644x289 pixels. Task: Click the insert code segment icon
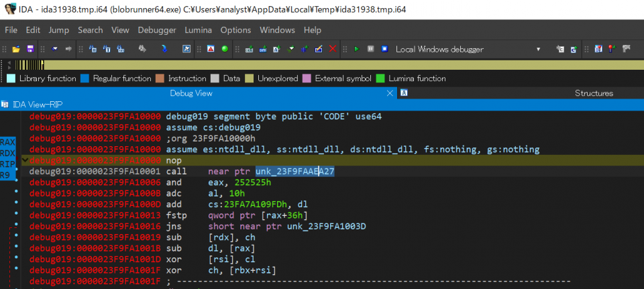[x=250, y=49]
